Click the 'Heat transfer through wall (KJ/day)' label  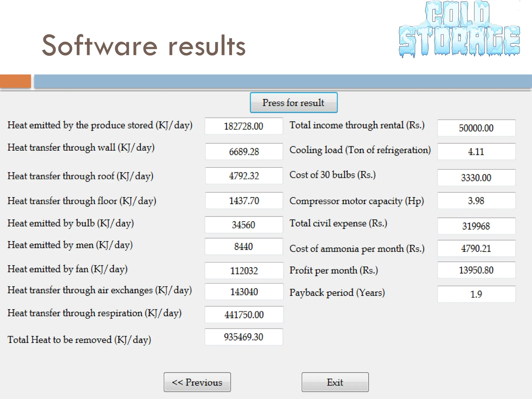coord(81,148)
